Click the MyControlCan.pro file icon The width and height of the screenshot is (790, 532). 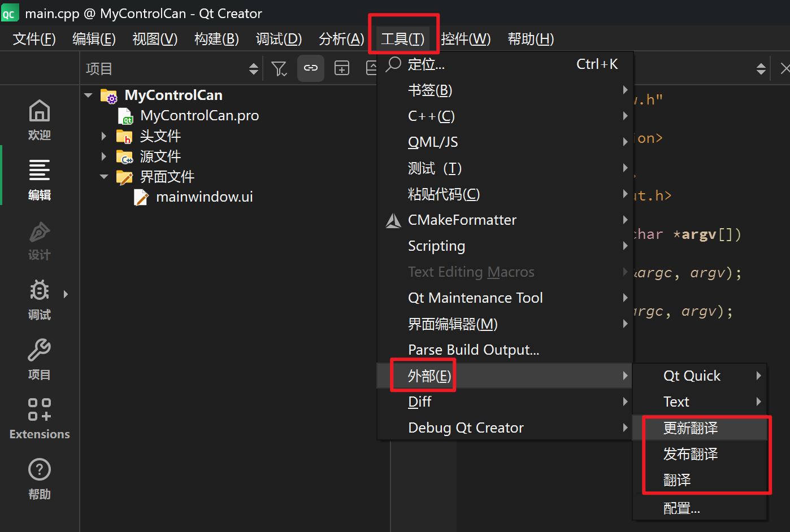point(125,116)
